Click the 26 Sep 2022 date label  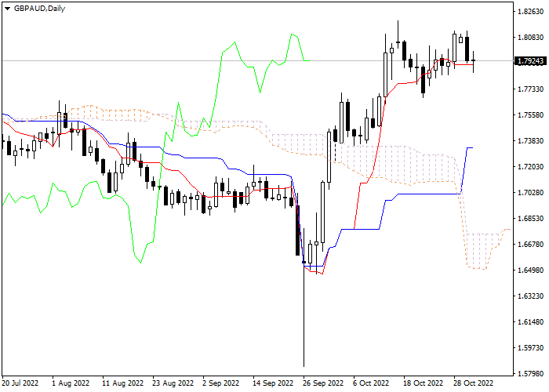(x=323, y=383)
